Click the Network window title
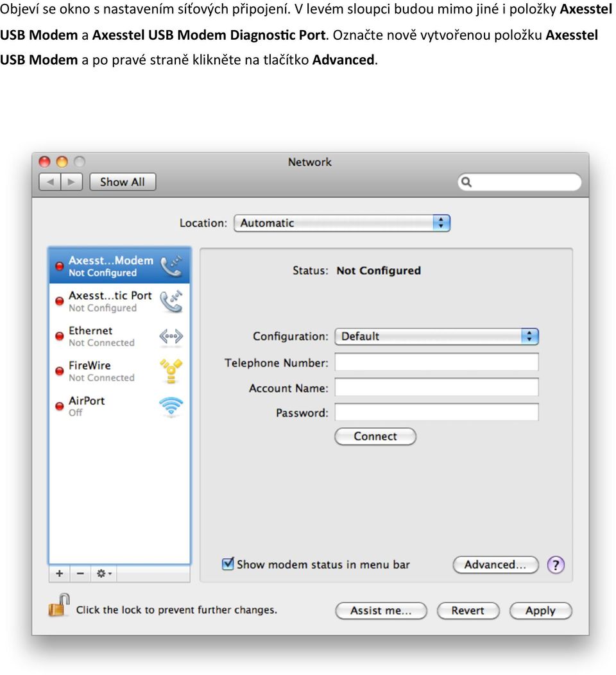Viewport: 616px width, 675px height. point(310,162)
